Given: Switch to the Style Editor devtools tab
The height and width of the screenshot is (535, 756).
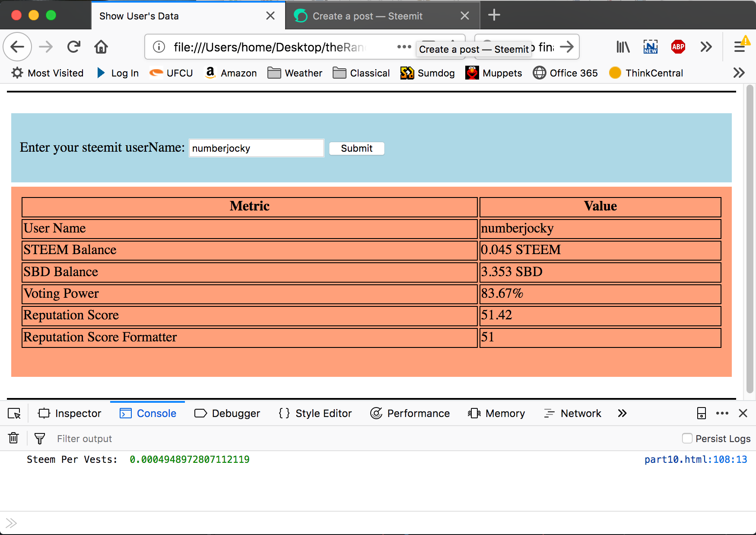Looking at the screenshot, I should pos(315,414).
